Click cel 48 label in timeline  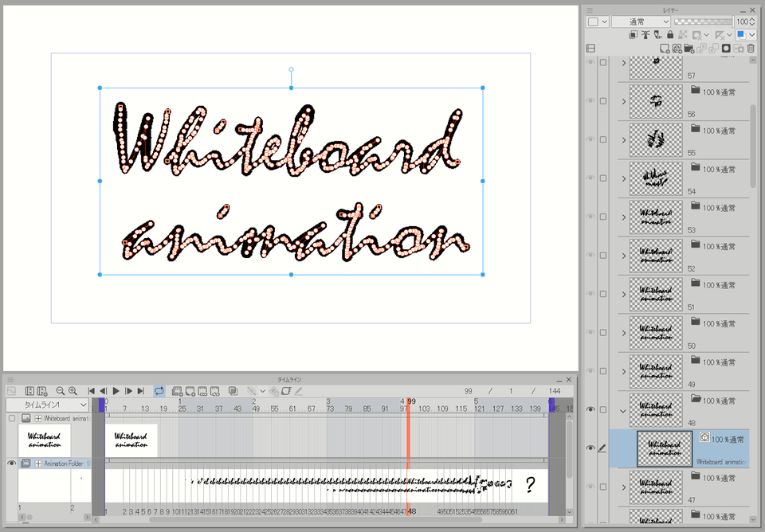(412, 511)
